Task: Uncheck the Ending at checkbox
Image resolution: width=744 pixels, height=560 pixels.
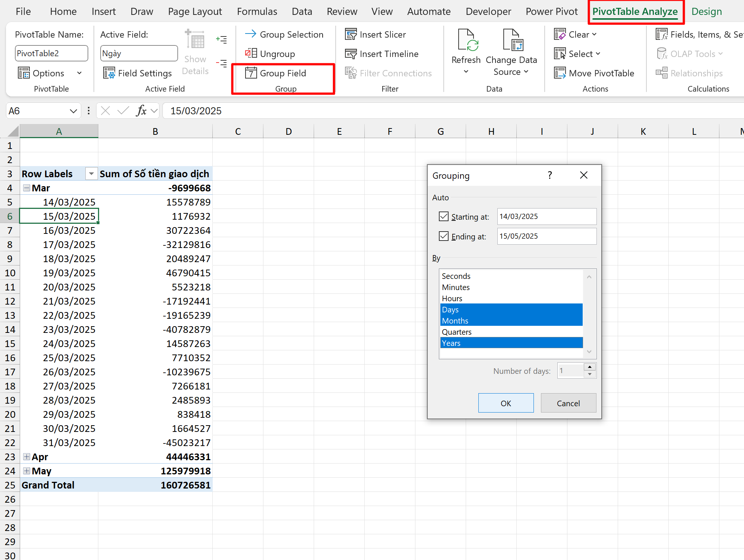Action: pyautogui.click(x=443, y=236)
